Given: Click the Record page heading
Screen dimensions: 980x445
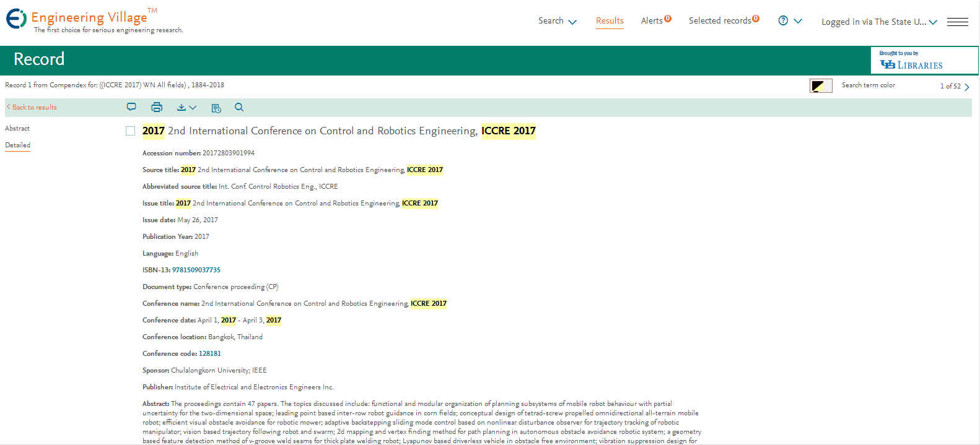Looking at the screenshot, I should tap(39, 59).
